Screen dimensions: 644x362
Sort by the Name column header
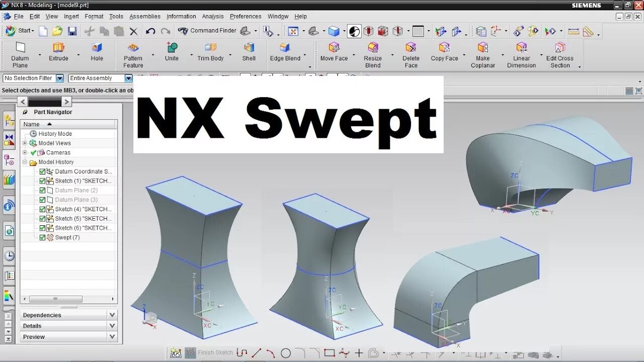click(69, 124)
